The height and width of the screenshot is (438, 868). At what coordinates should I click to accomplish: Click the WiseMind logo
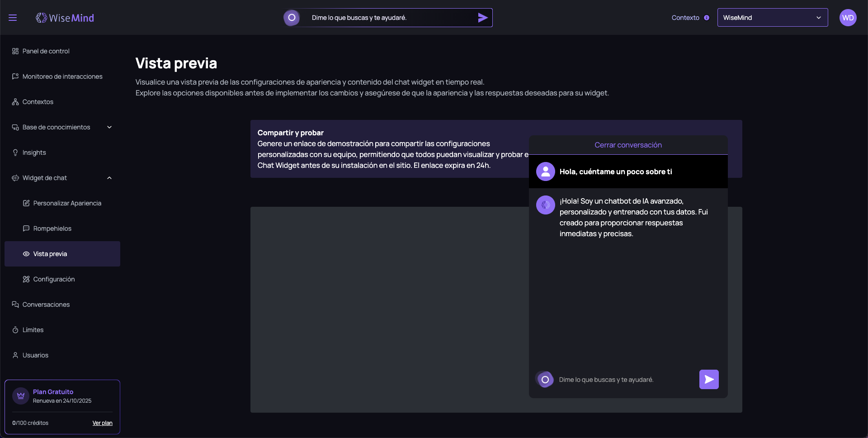65,18
